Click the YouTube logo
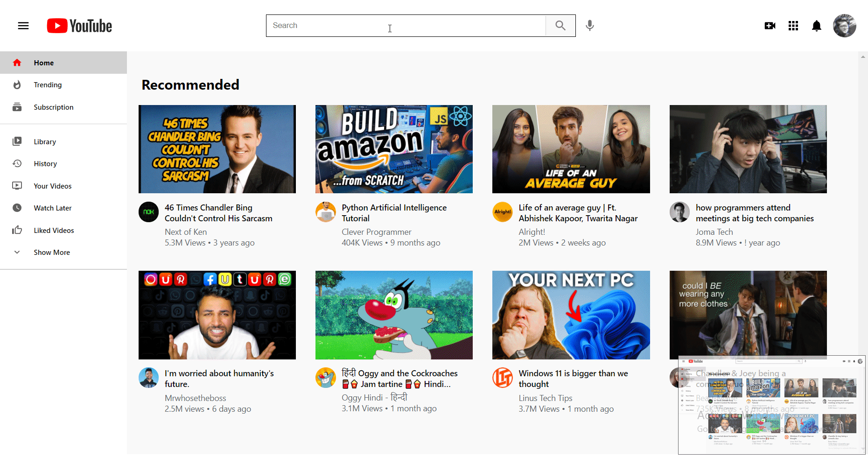 79,26
